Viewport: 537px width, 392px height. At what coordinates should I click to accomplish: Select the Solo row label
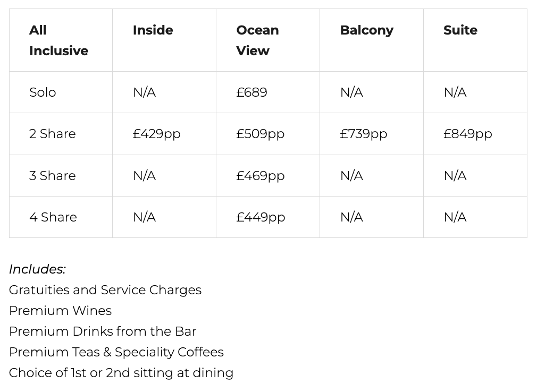pyautogui.click(x=43, y=92)
